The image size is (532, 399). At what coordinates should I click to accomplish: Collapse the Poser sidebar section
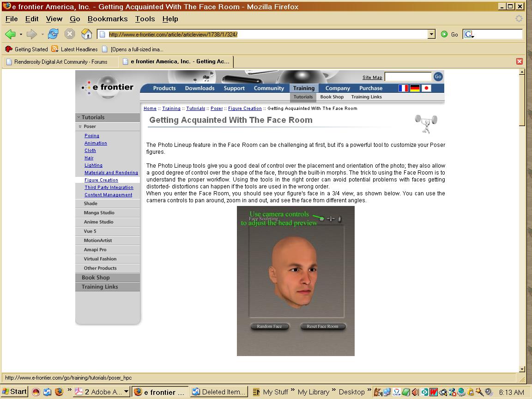108,127
